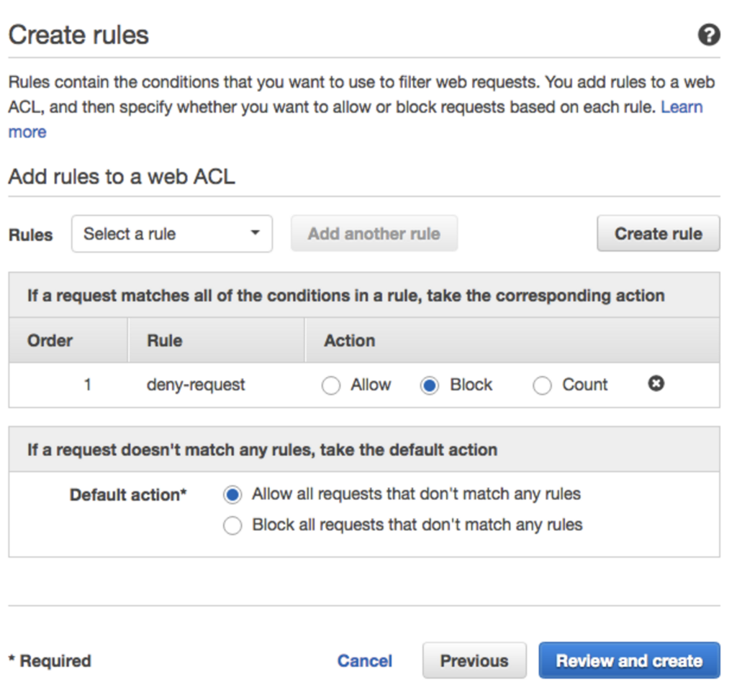
Task: Click the Create rule button
Action: coord(658,234)
